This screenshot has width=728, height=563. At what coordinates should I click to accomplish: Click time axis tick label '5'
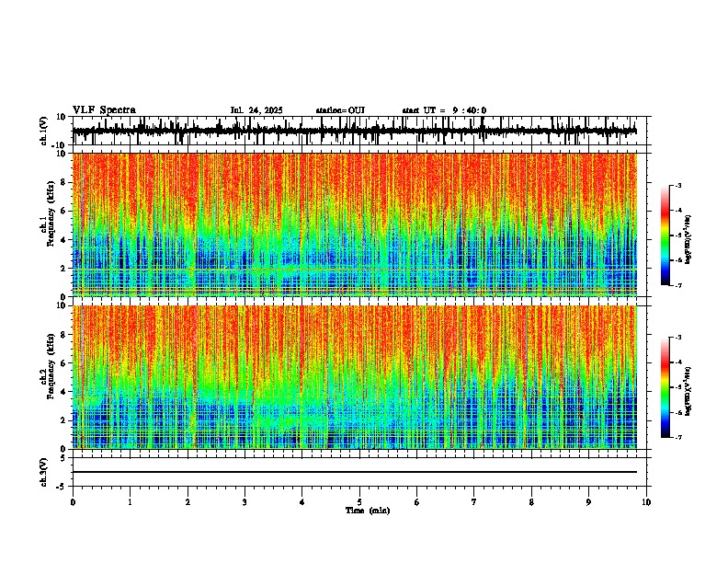(x=359, y=502)
